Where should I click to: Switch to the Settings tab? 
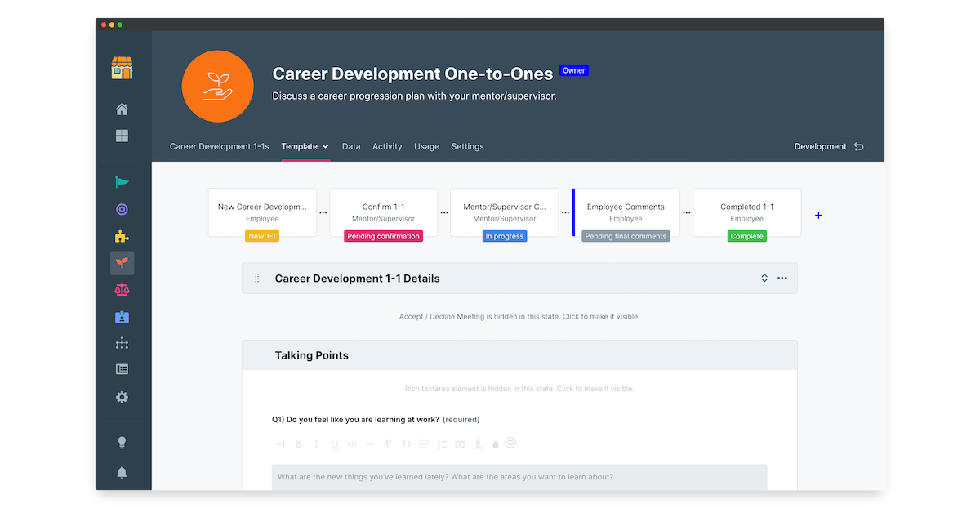467,147
